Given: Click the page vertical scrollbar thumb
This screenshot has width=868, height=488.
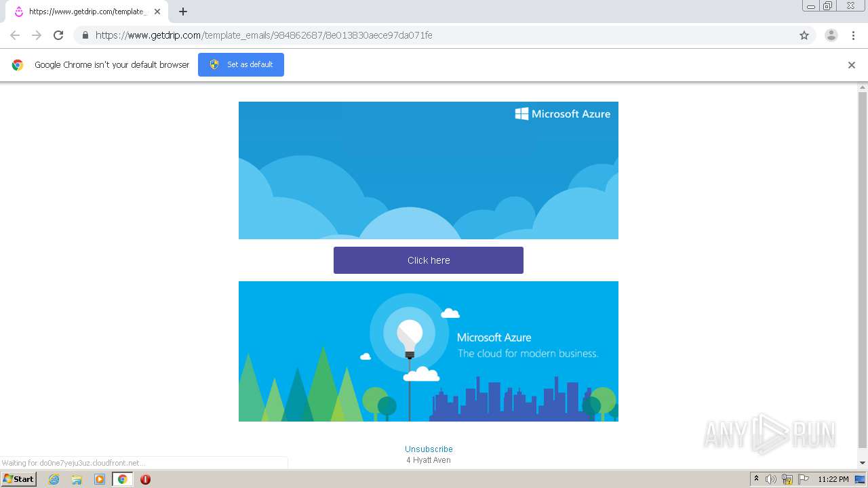Looking at the screenshot, I should pos(863,270).
